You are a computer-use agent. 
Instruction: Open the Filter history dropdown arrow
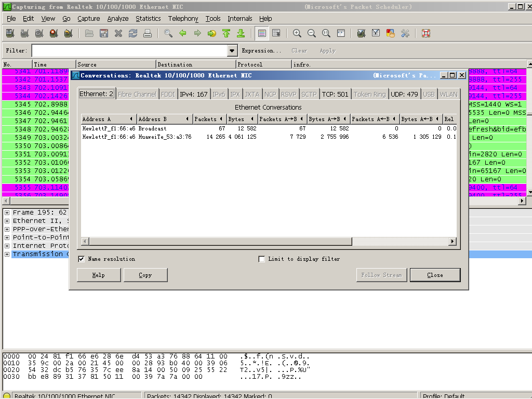(x=232, y=51)
